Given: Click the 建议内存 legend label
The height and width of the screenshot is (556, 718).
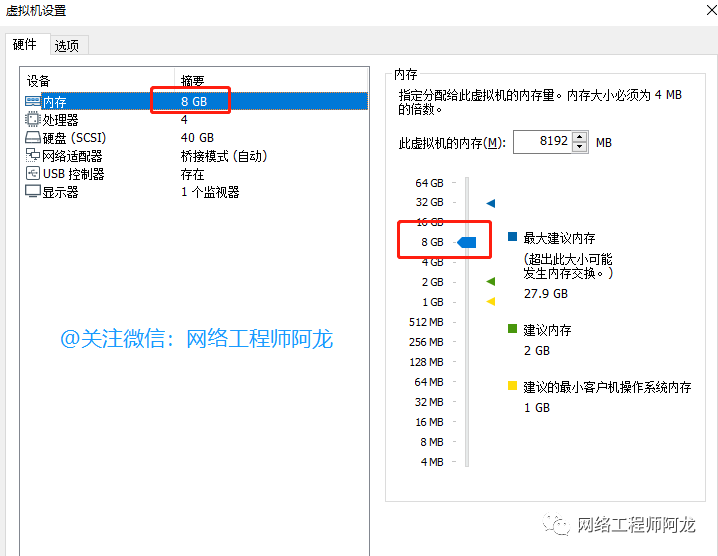Looking at the screenshot, I should coord(548,330).
